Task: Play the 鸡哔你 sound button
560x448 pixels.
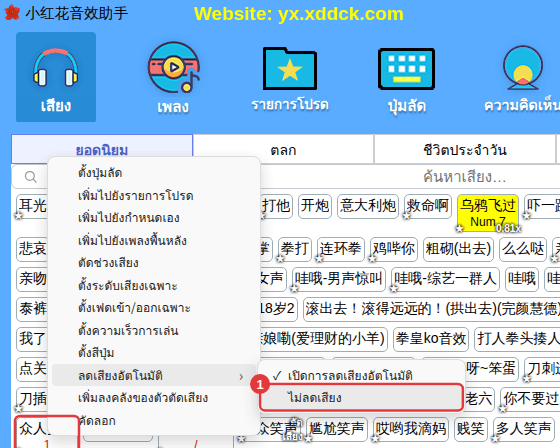Action: point(394,249)
